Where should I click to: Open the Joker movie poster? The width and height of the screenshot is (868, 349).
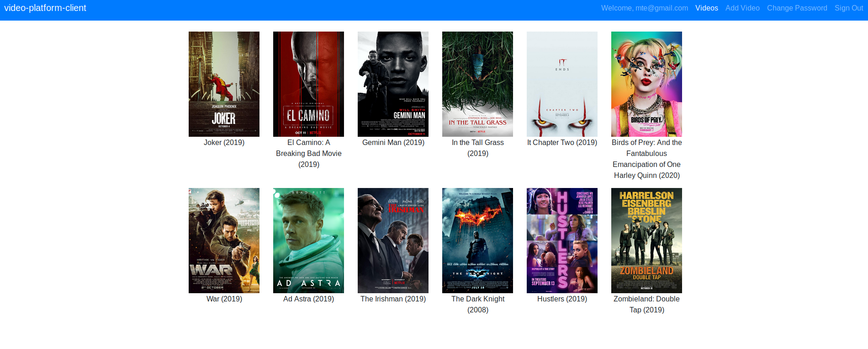click(x=224, y=84)
